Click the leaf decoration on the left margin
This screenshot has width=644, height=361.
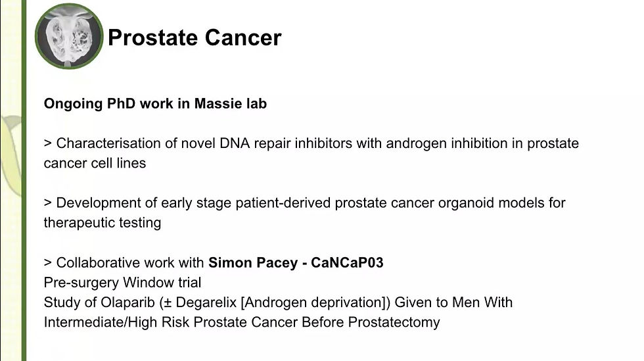coord(11,155)
